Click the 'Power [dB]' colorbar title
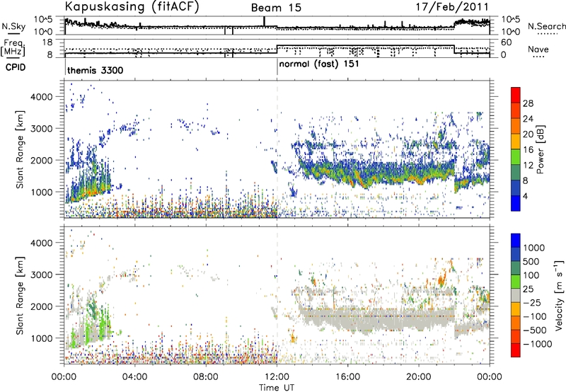566x392 pixels. coord(541,149)
